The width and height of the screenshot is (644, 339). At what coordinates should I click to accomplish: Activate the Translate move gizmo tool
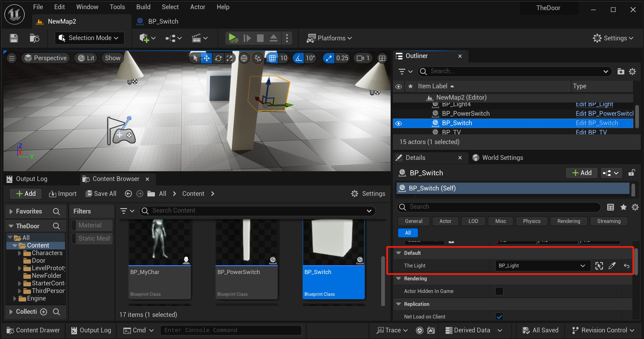click(207, 58)
